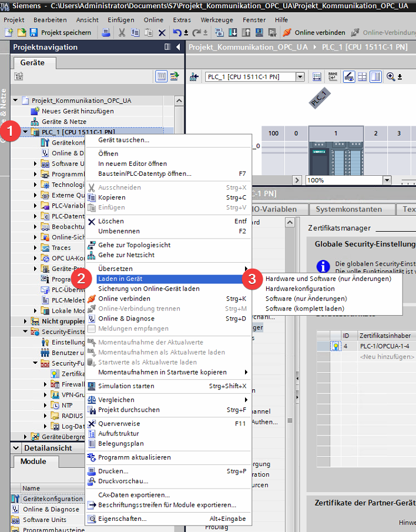Click the download to device toolbar icon
The height and width of the screenshot is (532, 416).
pos(233,32)
